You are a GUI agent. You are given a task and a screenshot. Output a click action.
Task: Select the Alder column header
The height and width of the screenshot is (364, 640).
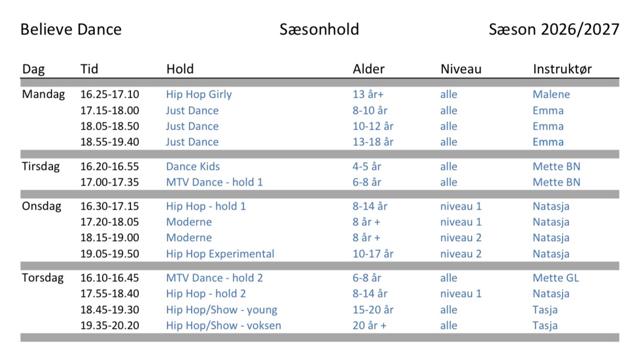pos(368,69)
